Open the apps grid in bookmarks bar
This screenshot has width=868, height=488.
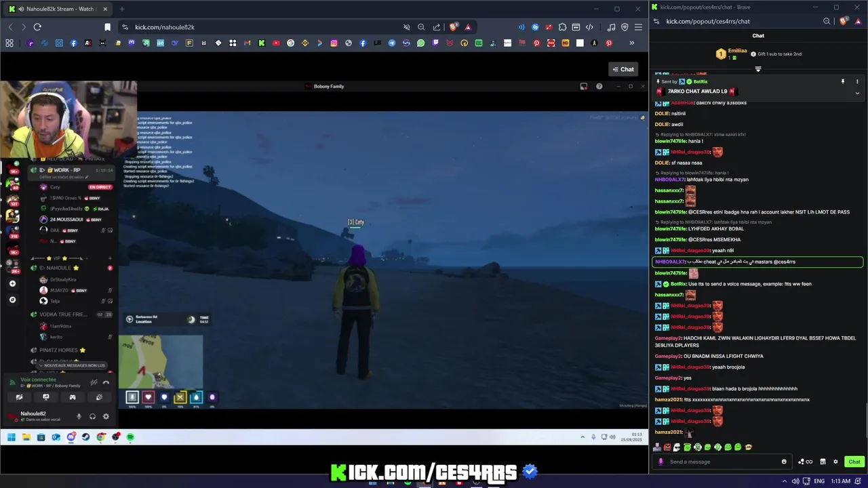[9, 43]
